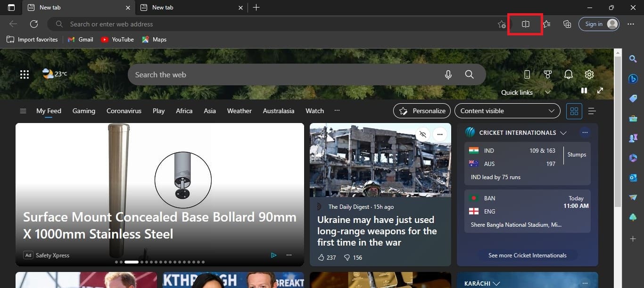The image size is (644, 288).
Task: Switch feed to list layout view
Action: pyautogui.click(x=592, y=111)
